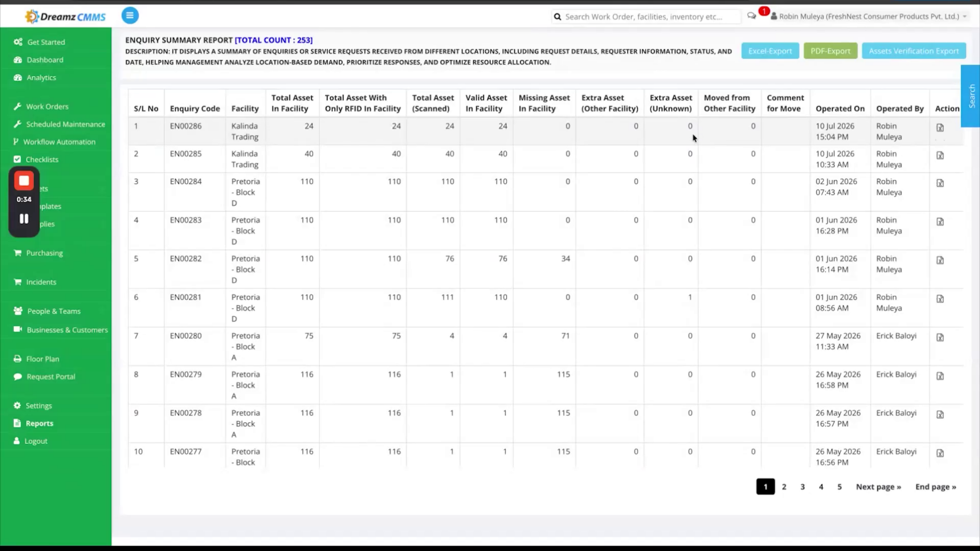Pause the screen recording
980x551 pixels.
(24, 219)
